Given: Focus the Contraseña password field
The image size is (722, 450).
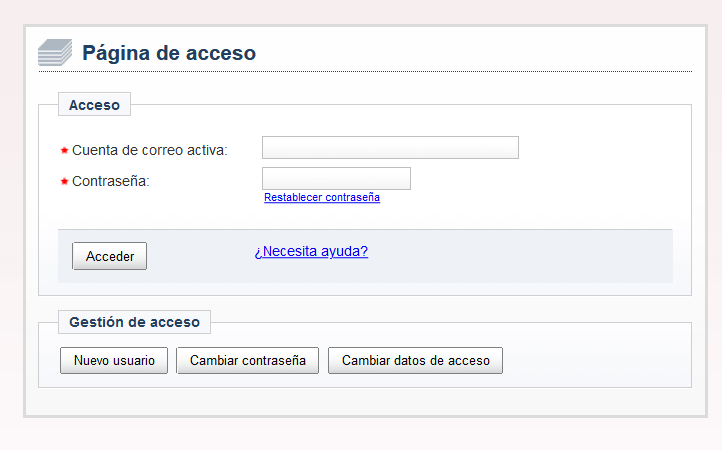Looking at the screenshot, I should 336,178.
